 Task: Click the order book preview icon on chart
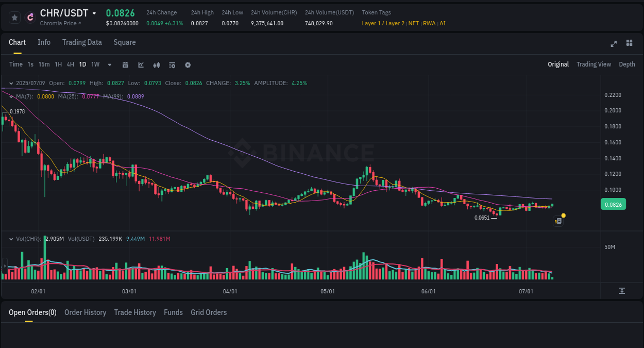(558, 221)
